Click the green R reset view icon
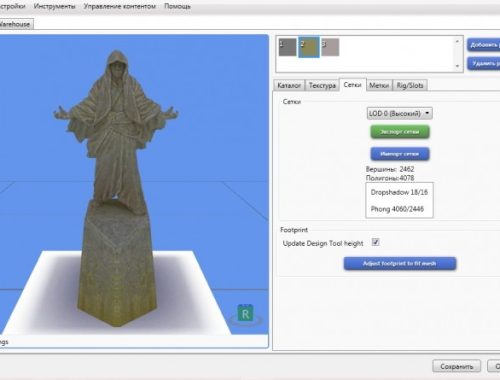 tap(245, 313)
